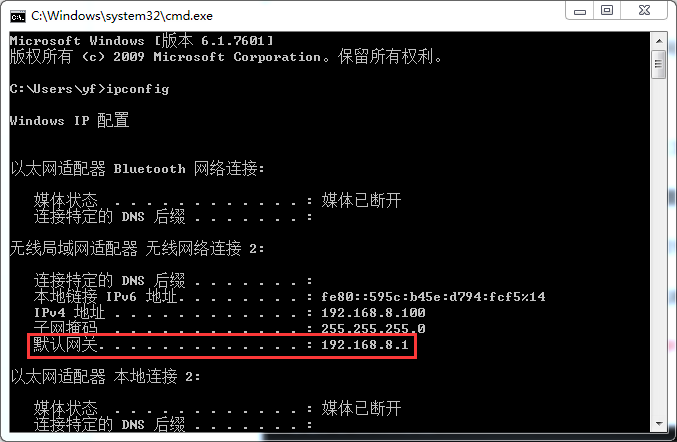Click the empty scrollbar track below the thumb
Image resolution: width=677 pixels, height=442 pixels.
[x=659, y=246]
